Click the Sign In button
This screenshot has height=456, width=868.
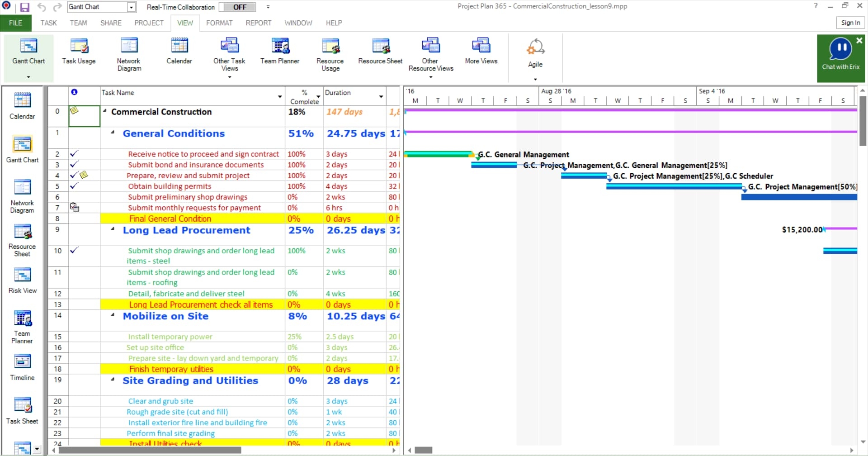[850, 23]
